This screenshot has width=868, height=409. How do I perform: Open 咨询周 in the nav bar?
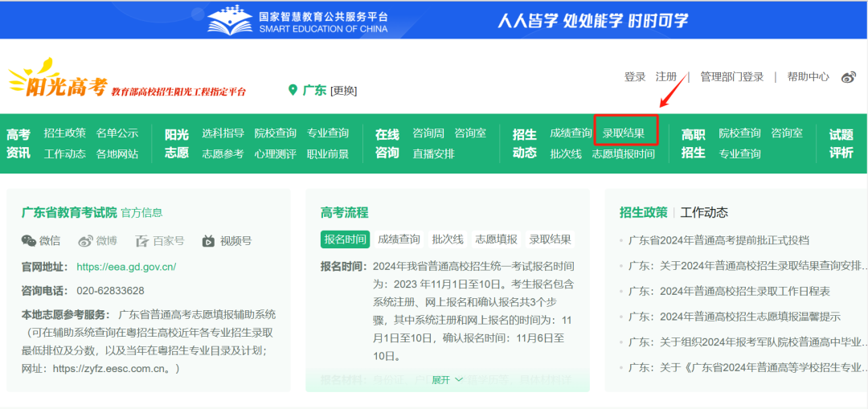pos(428,133)
